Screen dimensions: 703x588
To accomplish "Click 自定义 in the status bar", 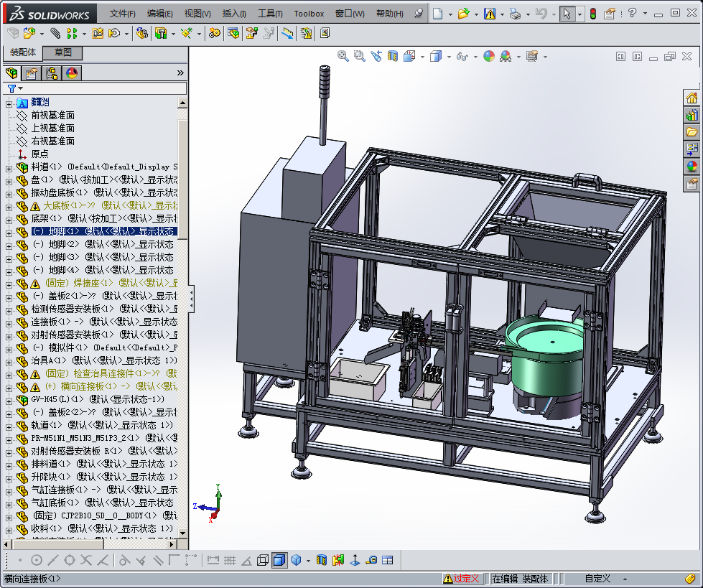I will click(x=597, y=578).
